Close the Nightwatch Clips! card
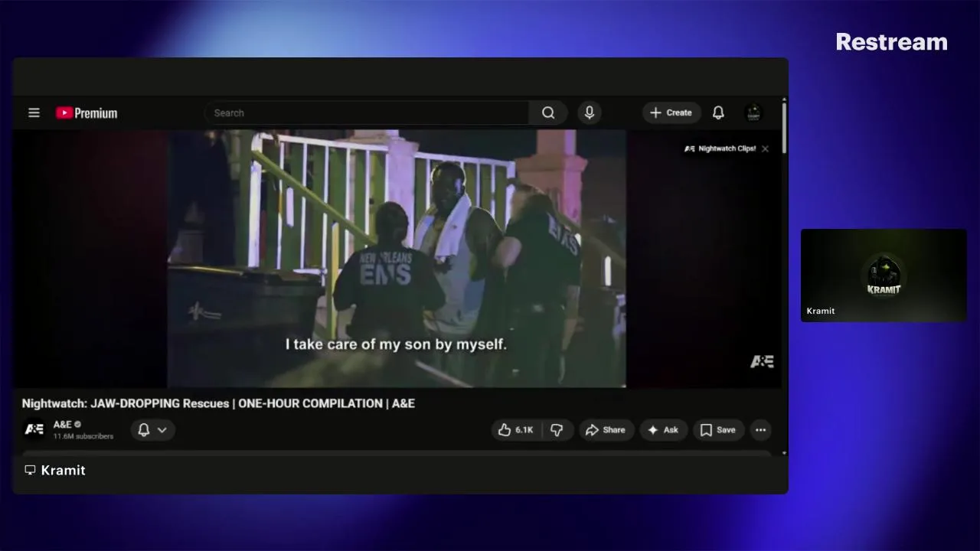This screenshot has width=980, height=551. 765,148
